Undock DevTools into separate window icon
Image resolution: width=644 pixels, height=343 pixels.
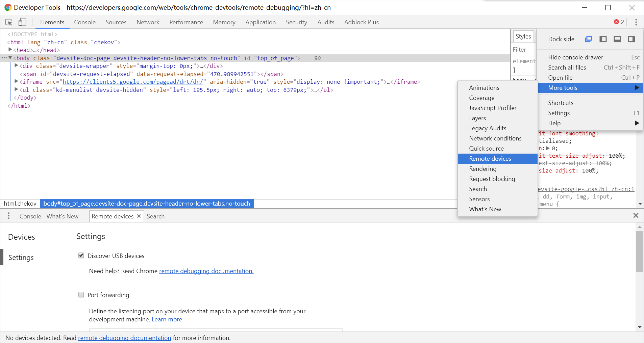pos(588,39)
